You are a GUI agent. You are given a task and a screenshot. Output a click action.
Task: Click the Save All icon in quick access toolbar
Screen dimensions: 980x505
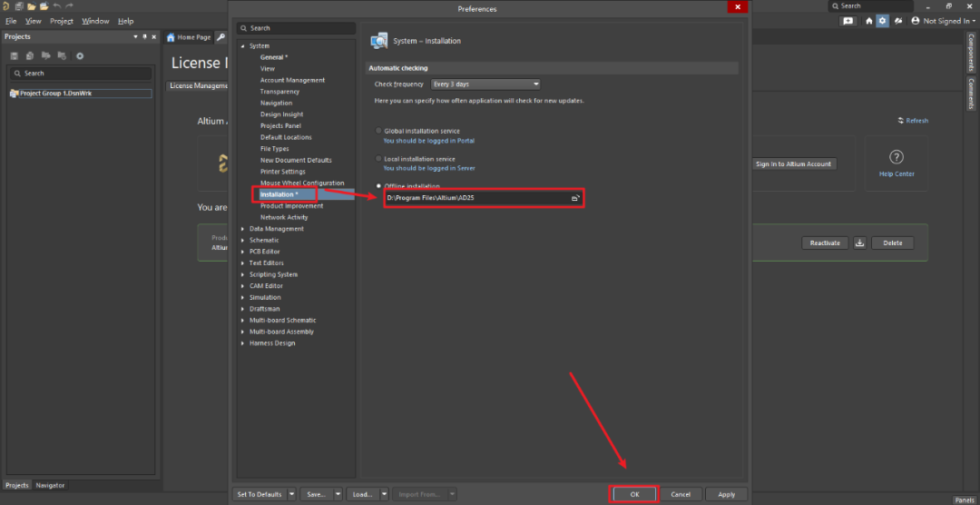19,5
